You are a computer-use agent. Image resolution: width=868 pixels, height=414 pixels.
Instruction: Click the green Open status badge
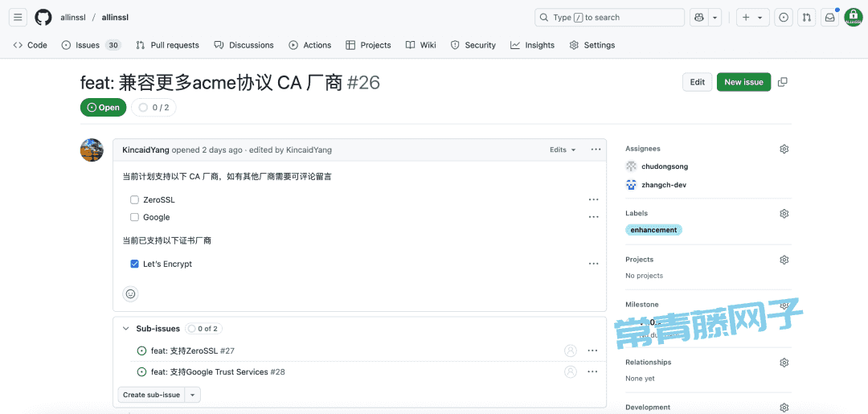pos(104,108)
